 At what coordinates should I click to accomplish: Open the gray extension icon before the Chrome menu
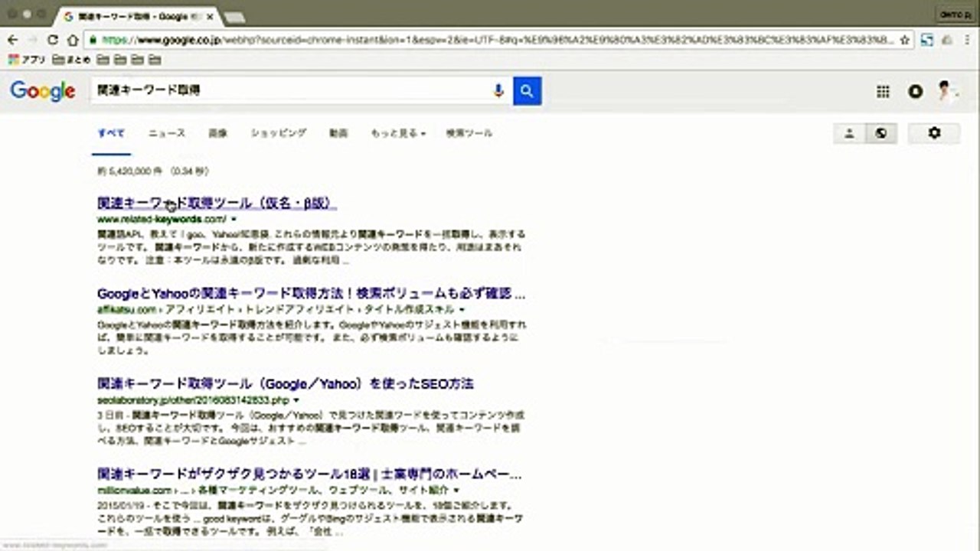point(947,40)
